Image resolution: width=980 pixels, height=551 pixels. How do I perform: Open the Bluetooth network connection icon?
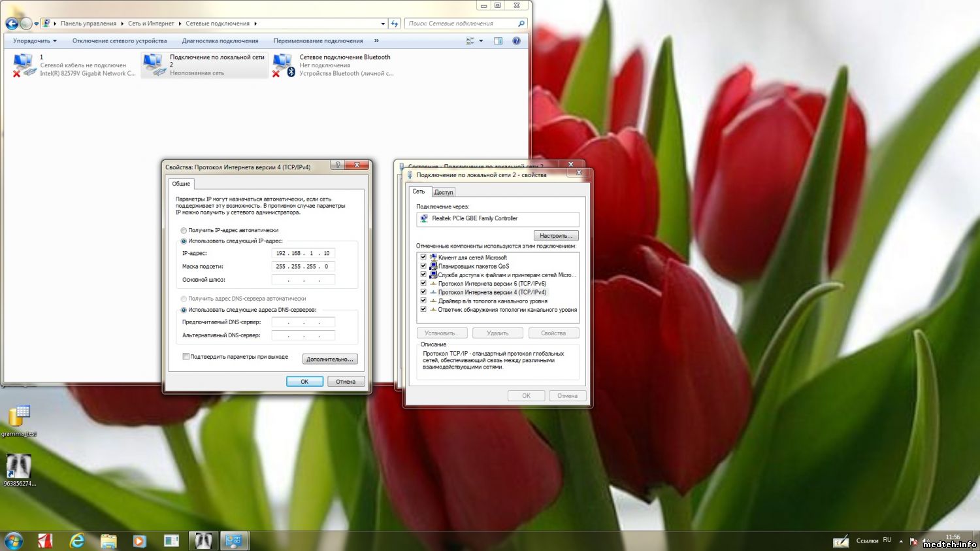pos(284,65)
